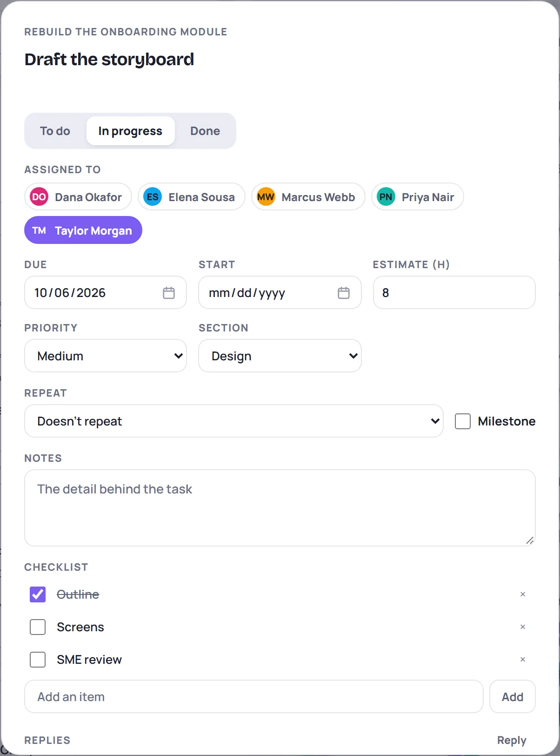Click the SME review checklist label
The height and width of the screenshot is (756, 560).
coord(89,660)
